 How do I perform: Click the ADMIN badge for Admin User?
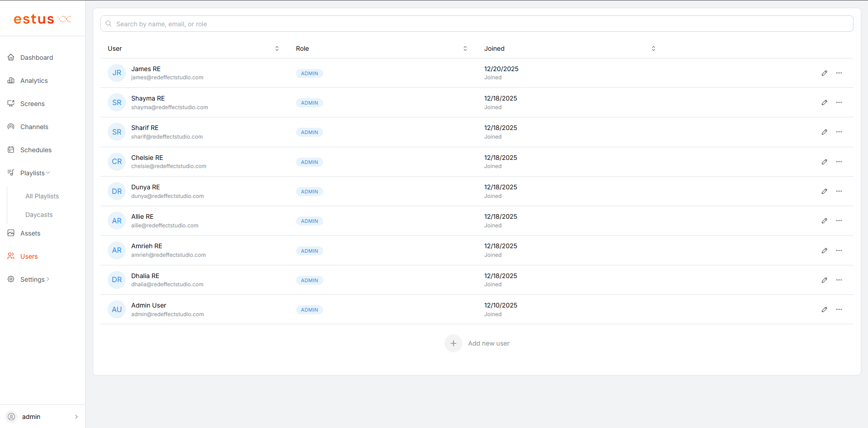point(310,310)
